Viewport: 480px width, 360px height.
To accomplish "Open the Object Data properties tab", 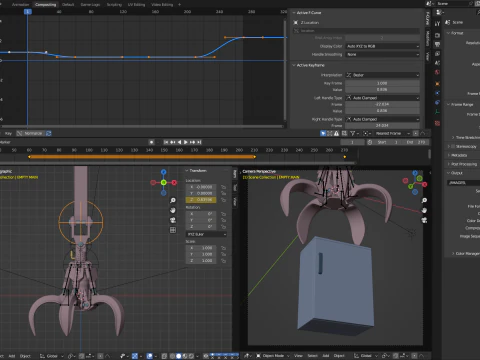I will pos(437,112).
